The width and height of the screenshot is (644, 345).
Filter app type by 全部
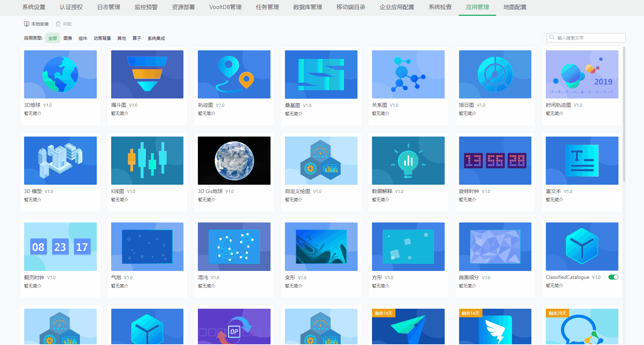53,38
